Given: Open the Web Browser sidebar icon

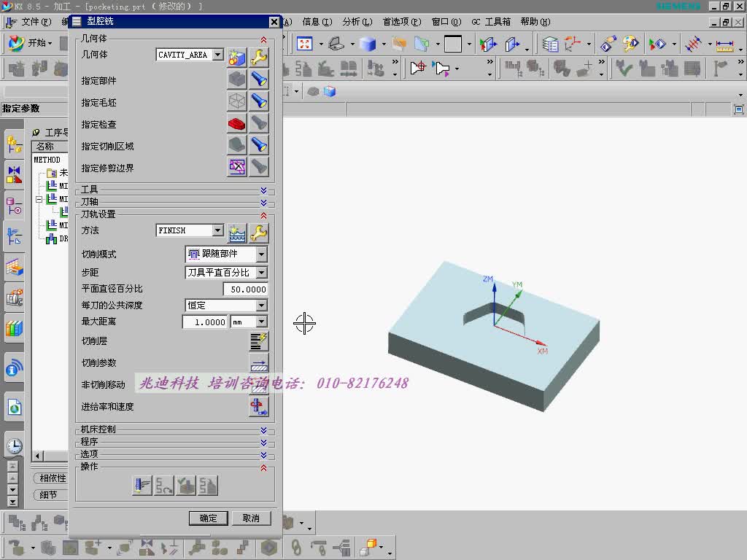Looking at the screenshot, I should point(15,408).
